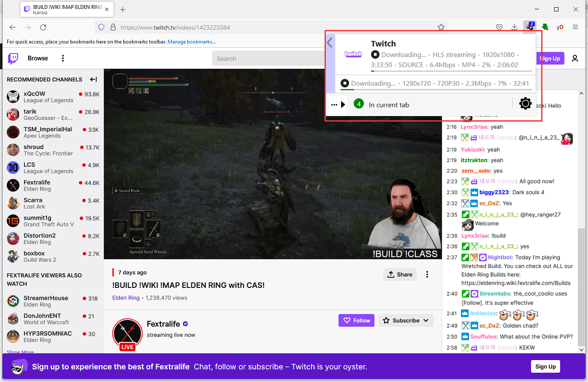Click the green extension icon in the toolbar
This screenshot has width=588, height=382.
[x=545, y=27]
